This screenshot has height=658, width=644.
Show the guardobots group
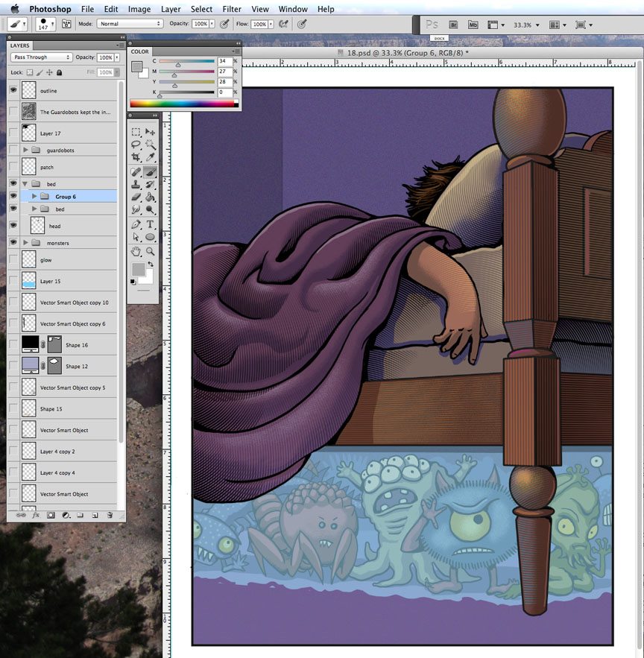click(13, 149)
